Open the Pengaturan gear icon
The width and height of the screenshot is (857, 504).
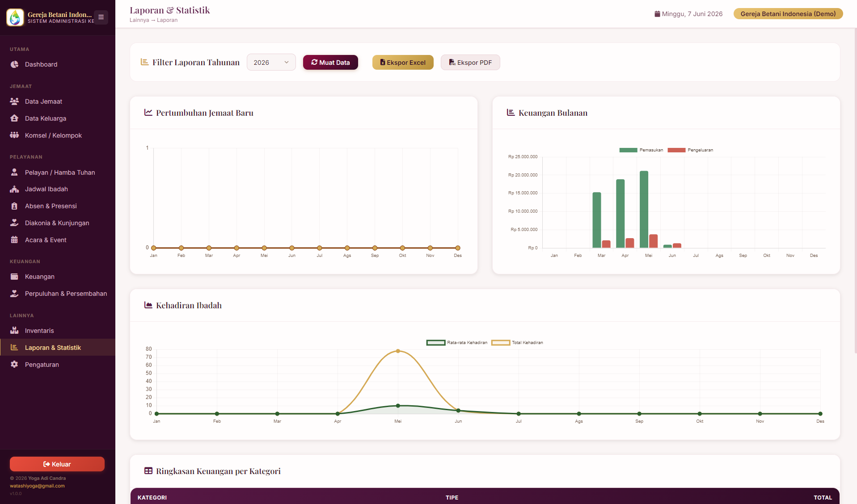coord(14,365)
